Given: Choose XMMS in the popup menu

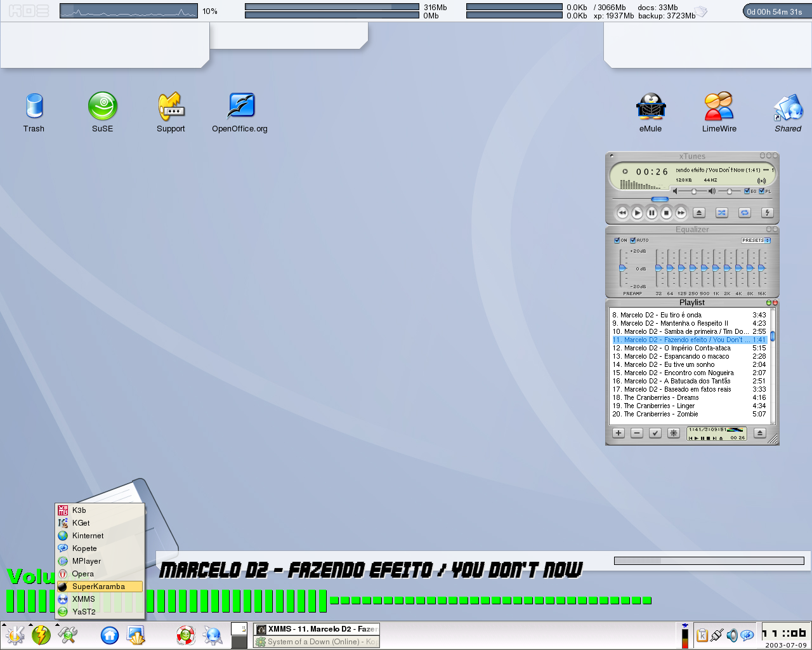Looking at the screenshot, I should click(x=100, y=599).
